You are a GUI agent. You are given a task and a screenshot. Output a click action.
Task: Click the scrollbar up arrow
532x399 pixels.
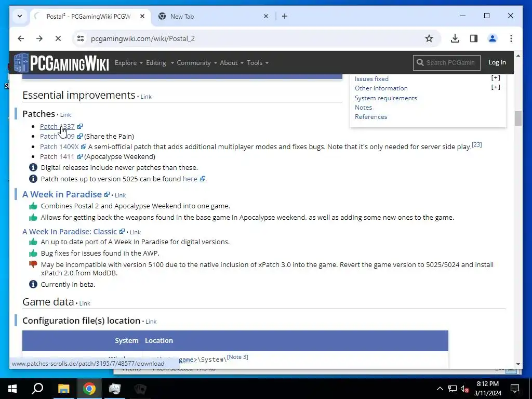518,56
